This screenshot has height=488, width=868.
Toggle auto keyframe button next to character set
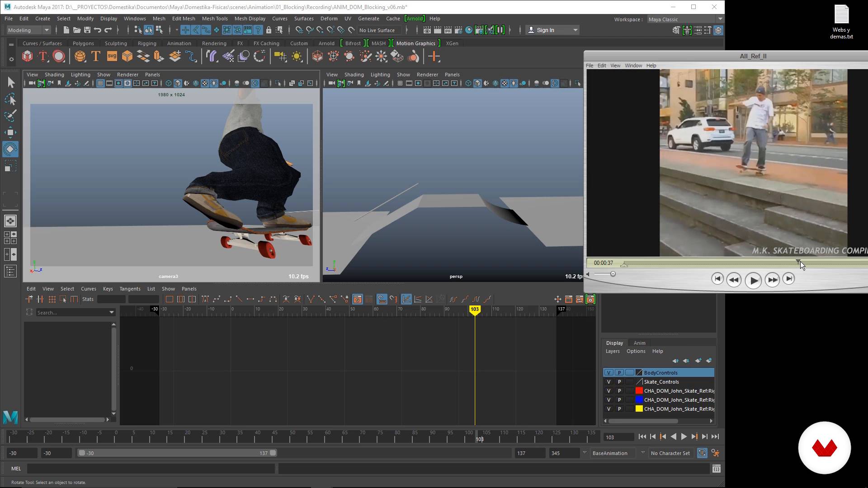tap(702, 453)
